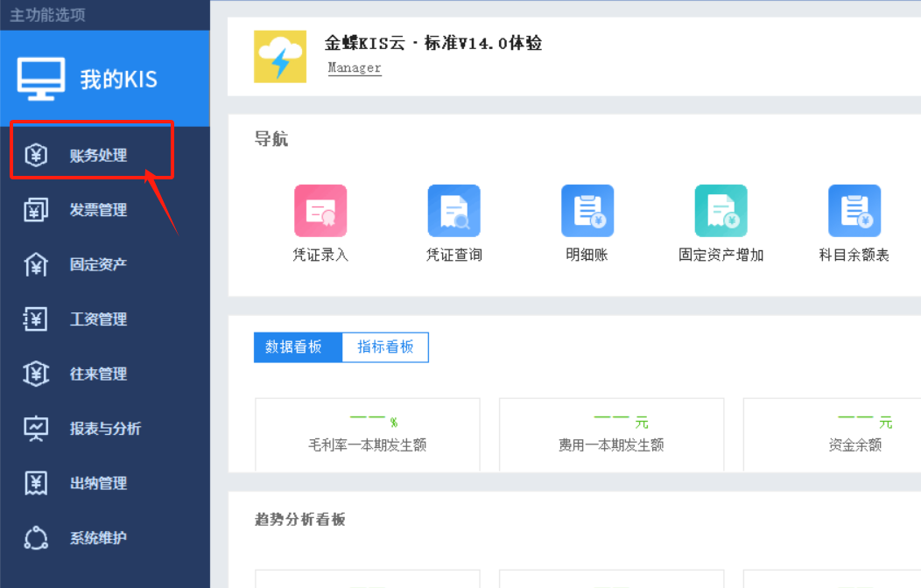This screenshot has height=588, width=921.
Task: Click the 导航 section heading
Action: point(271,139)
